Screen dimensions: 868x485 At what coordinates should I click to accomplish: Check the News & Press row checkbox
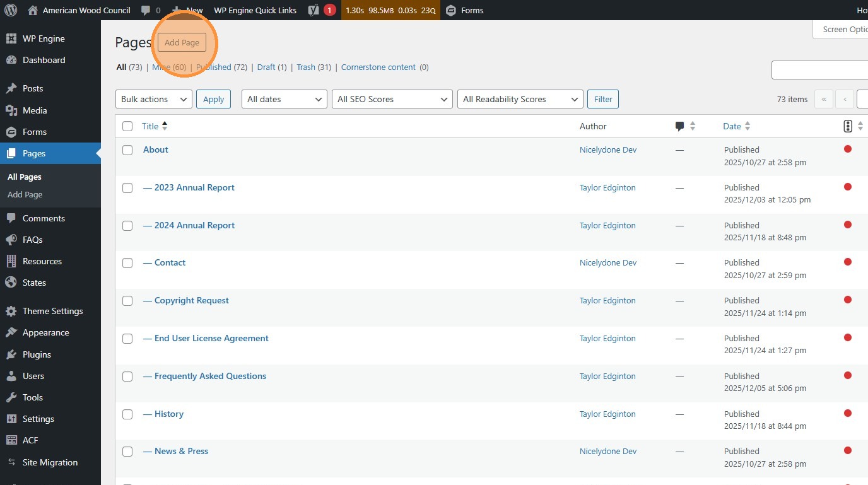pyautogui.click(x=127, y=452)
